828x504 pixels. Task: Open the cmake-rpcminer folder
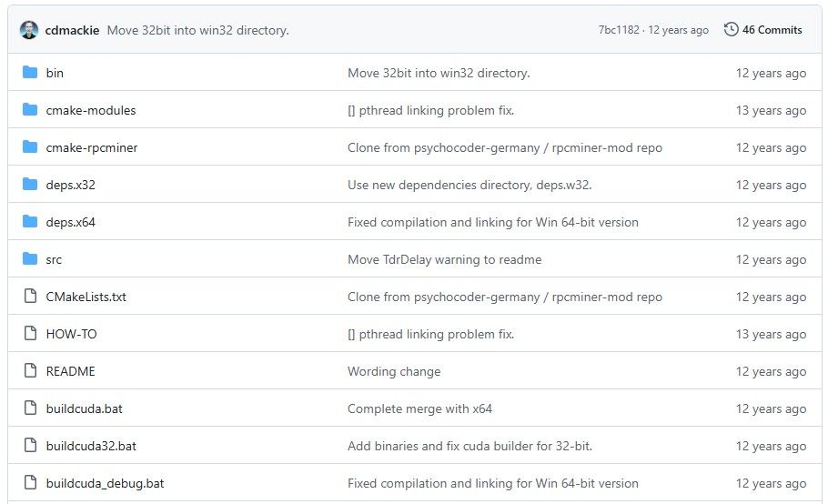[92, 147]
